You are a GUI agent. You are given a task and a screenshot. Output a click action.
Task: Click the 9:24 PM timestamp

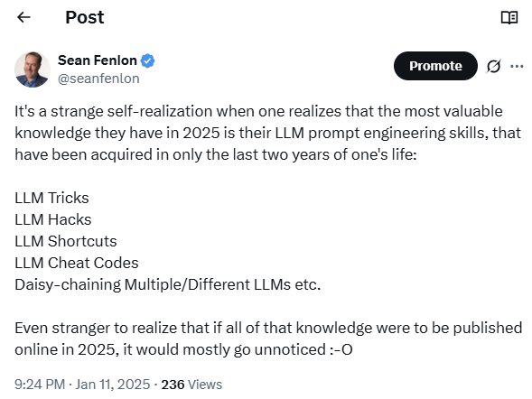pos(40,385)
